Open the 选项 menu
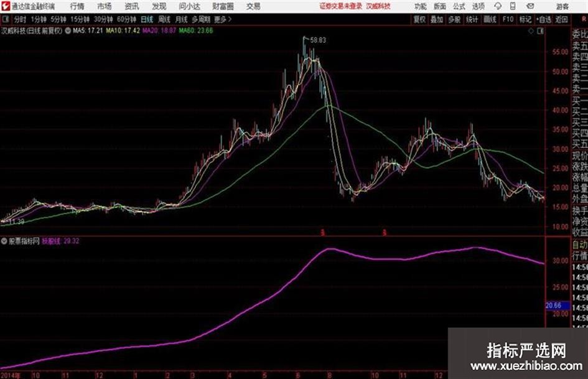The height and width of the screenshot is (379, 588). [x=478, y=6]
